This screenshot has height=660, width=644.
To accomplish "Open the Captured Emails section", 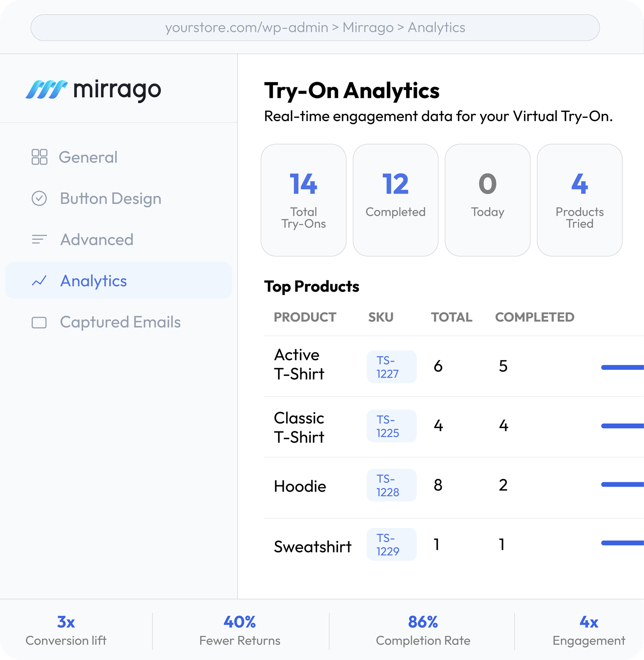I will pyautogui.click(x=118, y=322).
